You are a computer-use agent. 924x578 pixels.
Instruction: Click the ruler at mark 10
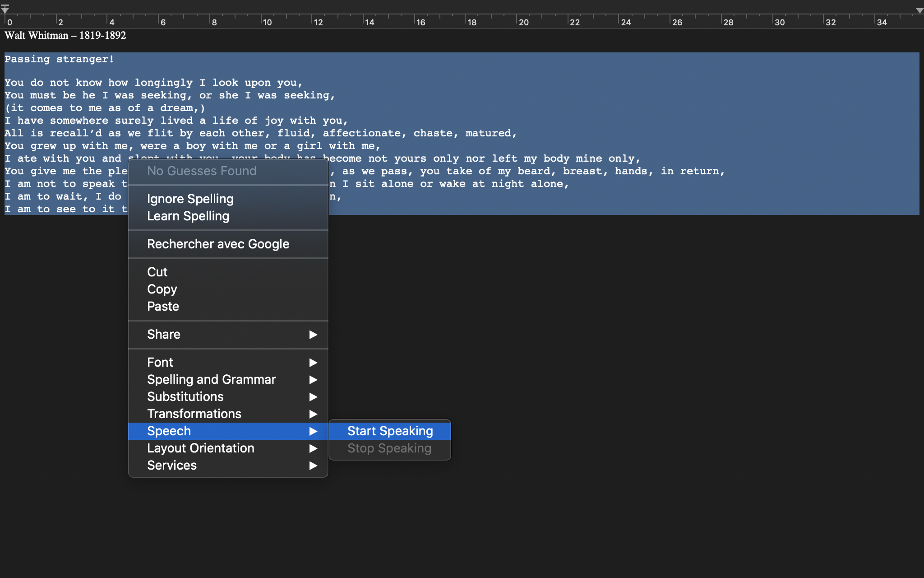[x=267, y=22]
